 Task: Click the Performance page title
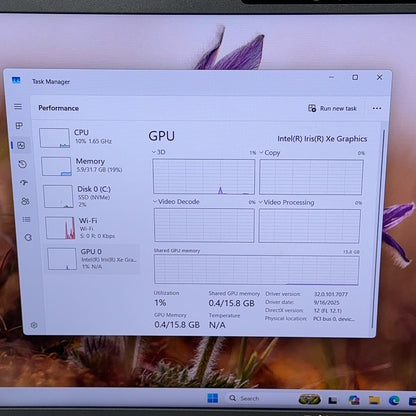pos(58,108)
